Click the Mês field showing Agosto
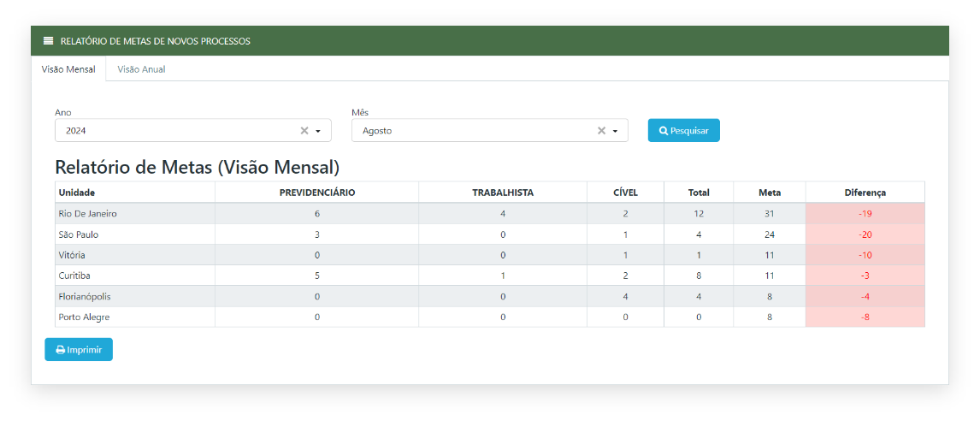Image resolution: width=980 pixels, height=421 pixels. [470, 131]
